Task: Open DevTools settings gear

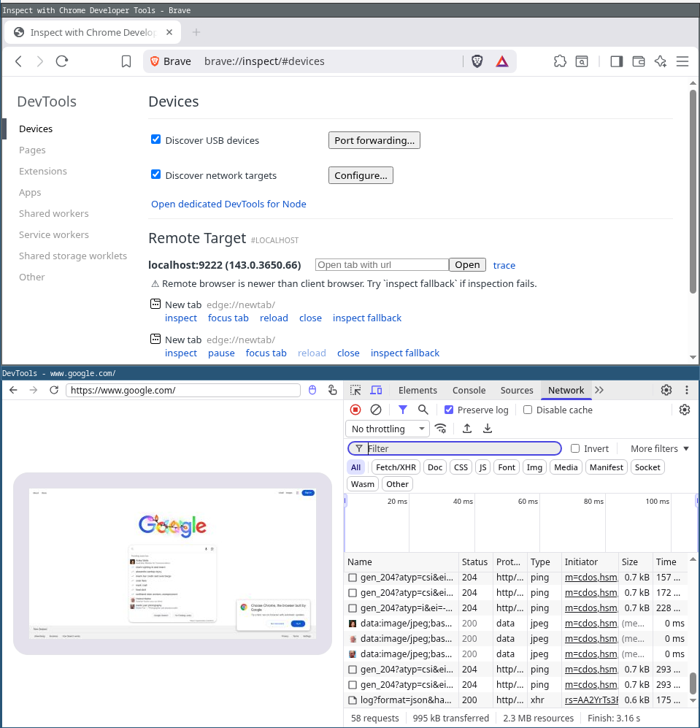Action: pyautogui.click(x=666, y=391)
